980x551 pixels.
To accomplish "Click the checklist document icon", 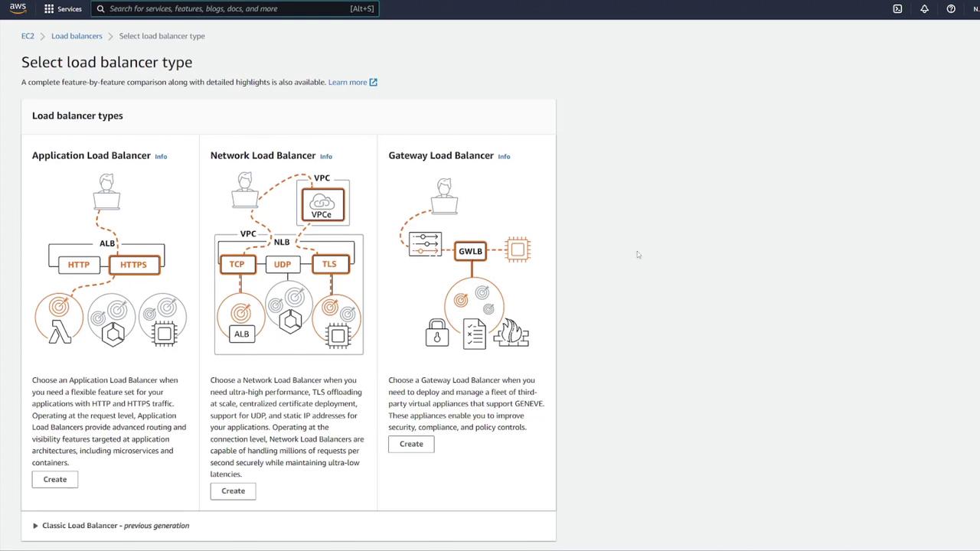I will [475, 334].
